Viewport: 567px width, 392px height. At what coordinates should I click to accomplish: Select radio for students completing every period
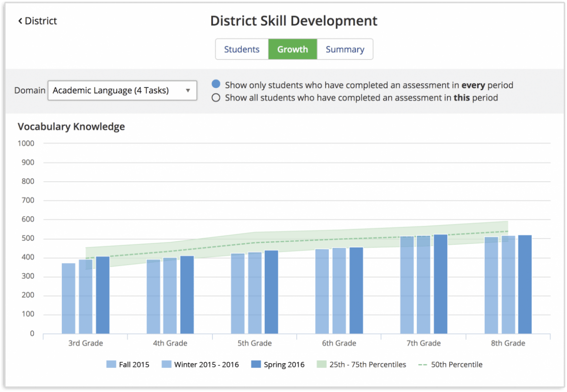[216, 85]
